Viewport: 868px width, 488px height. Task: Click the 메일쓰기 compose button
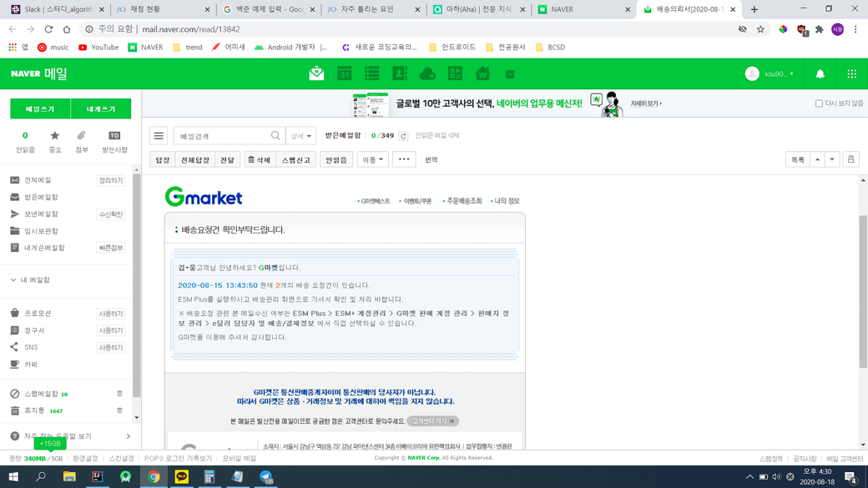pyautogui.click(x=40, y=109)
